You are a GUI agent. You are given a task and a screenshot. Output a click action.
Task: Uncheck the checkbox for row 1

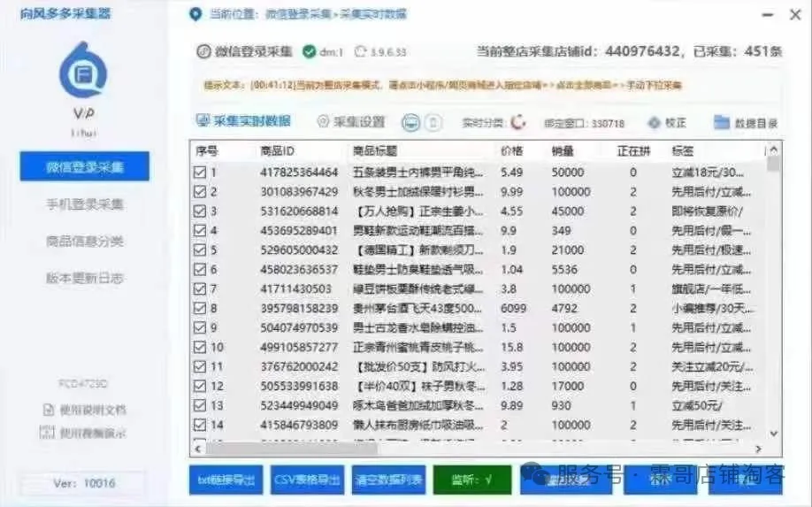point(200,172)
